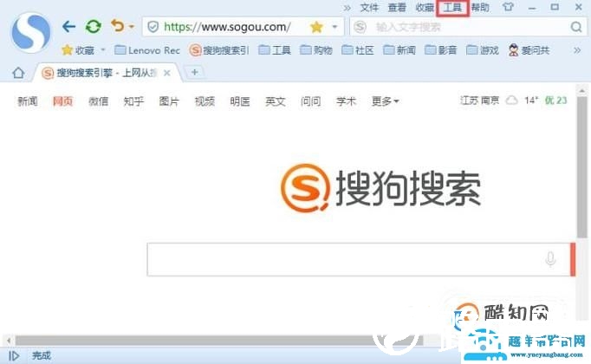Click the 优 23 air quality text
This screenshot has height=364, width=591.
556,101
